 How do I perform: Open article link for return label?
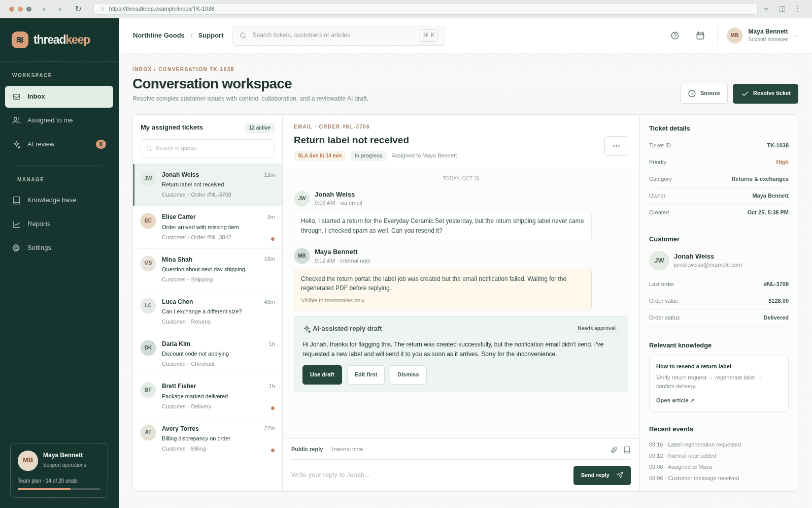[675, 400]
